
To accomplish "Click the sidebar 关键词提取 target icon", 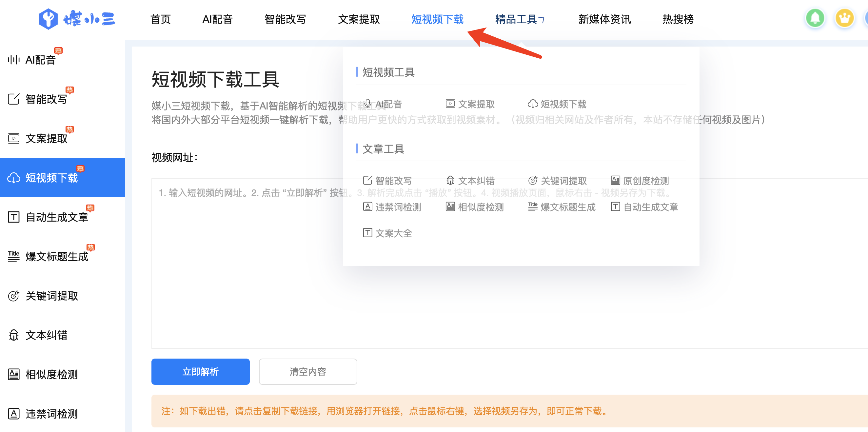I will (x=13, y=296).
